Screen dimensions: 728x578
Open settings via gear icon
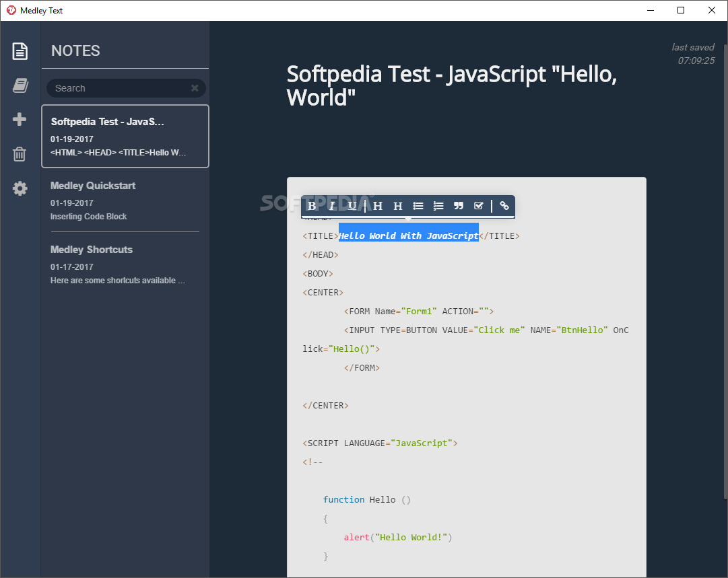coord(20,188)
